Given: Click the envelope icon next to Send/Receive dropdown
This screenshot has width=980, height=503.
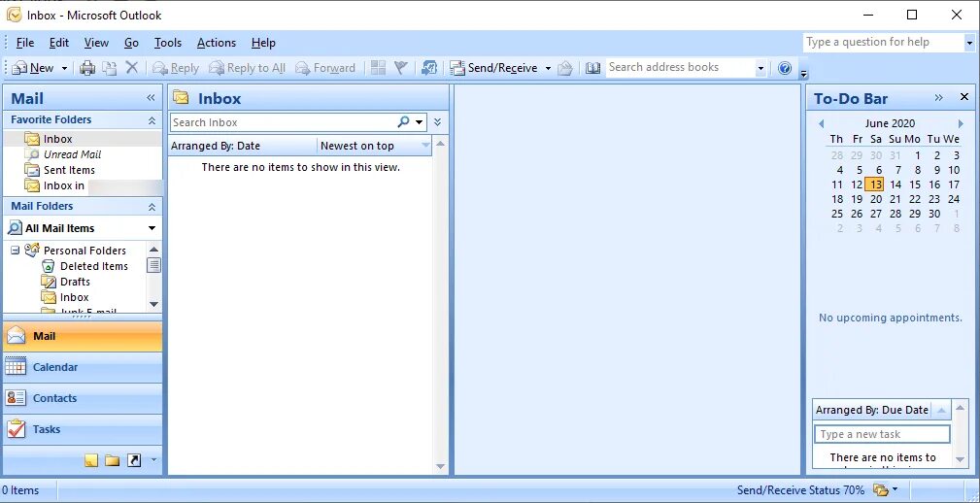Looking at the screenshot, I should 565,68.
